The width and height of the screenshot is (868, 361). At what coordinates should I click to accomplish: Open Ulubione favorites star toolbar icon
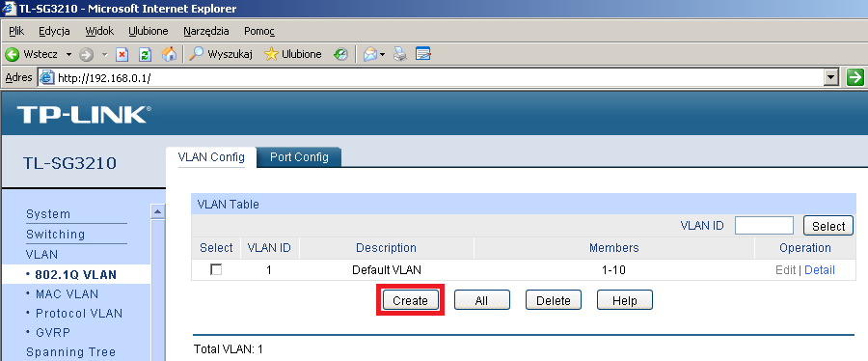(271, 54)
